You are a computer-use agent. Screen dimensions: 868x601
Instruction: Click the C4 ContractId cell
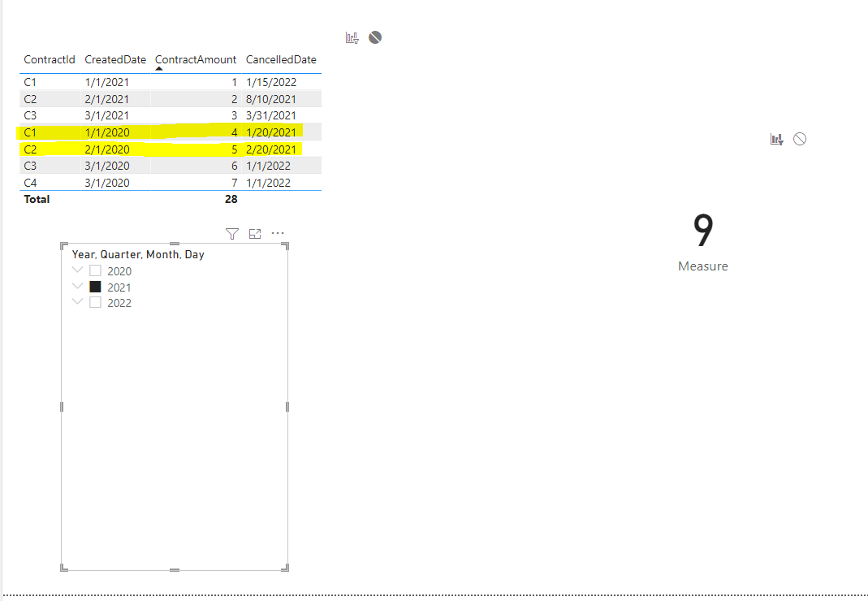30,183
